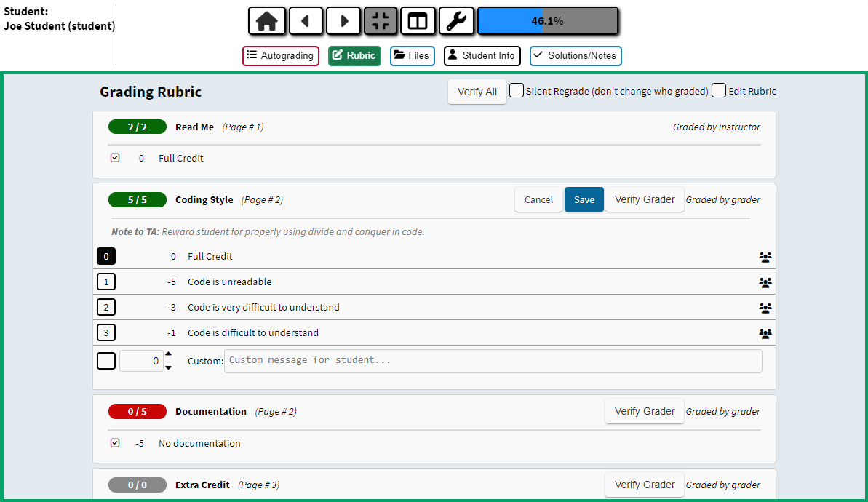The width and height of the screenshot is (868, 502).
Task: Go to previous student arrow
Action: [x=305, y=21]
